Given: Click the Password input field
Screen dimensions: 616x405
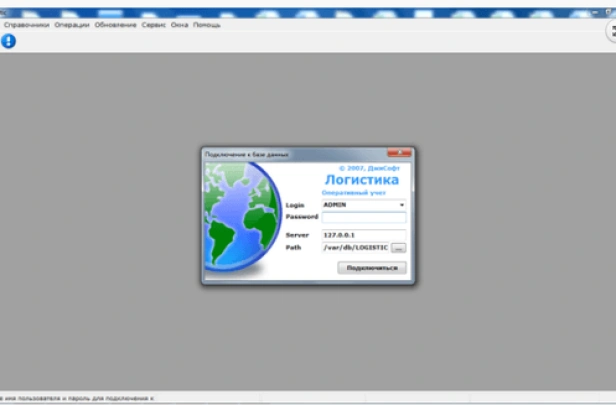Looking at the screenshot, I should coord(363,217).
